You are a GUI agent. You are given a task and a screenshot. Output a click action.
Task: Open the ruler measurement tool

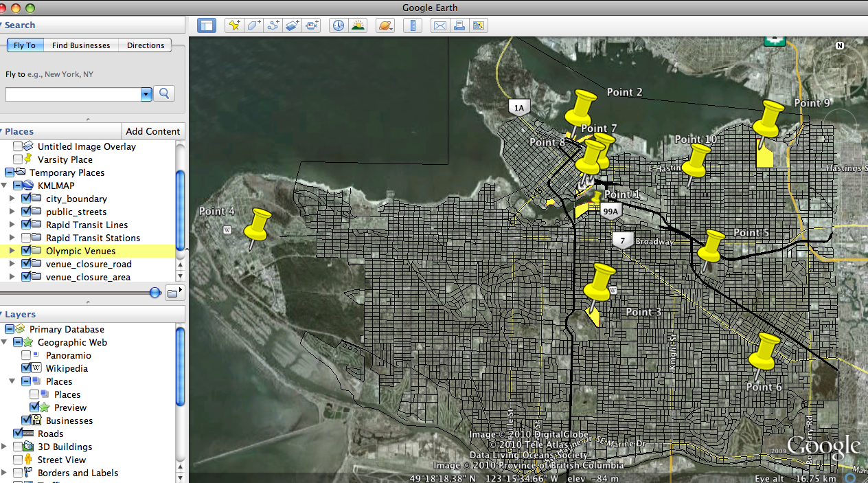[x=413, y=25]
